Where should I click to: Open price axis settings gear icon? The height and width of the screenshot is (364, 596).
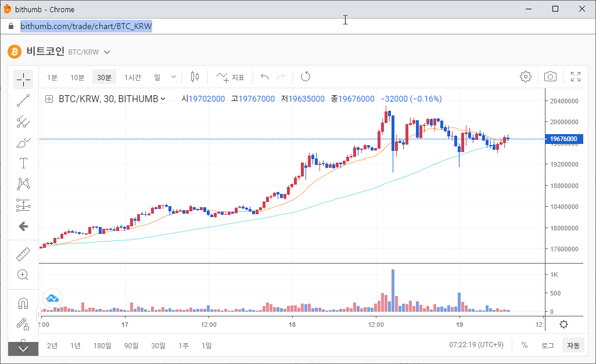coord(563,324)
